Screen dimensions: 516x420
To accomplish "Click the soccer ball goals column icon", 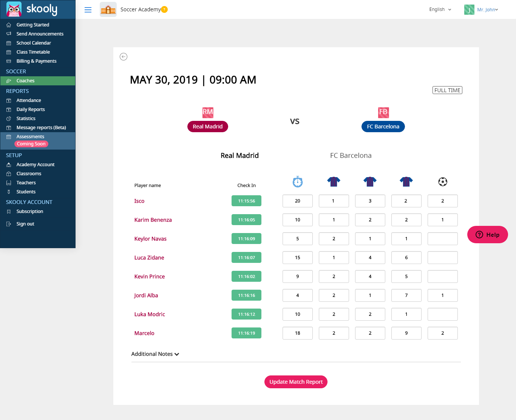I will pyautogui.click(x=443, y=182).
